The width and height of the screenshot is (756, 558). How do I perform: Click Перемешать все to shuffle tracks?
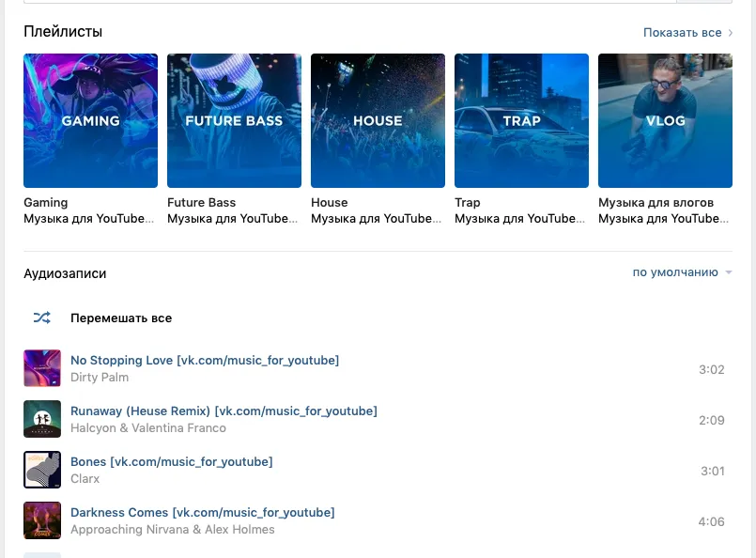click(x=121, y=318)
